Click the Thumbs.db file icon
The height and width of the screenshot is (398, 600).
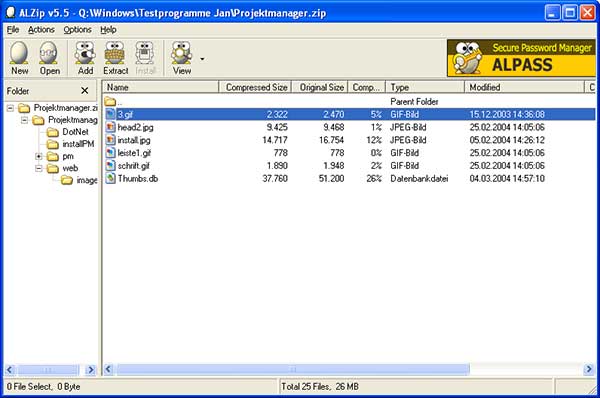click(x=110, y=178)
